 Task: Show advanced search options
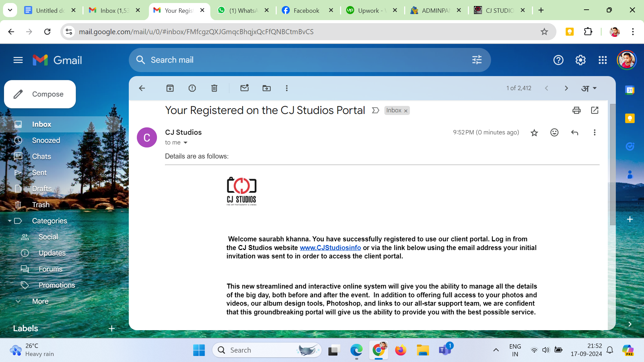pyautogui.click(x=477, y=60)
